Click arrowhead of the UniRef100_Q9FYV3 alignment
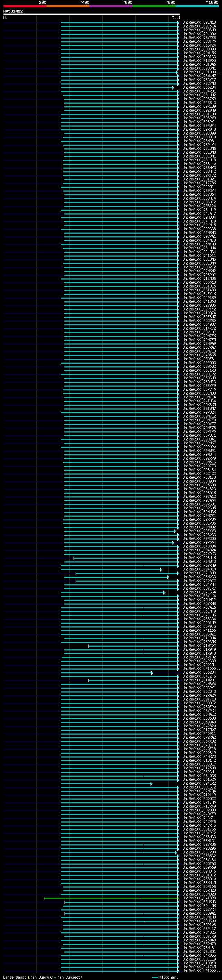The height and width of the screenshot is (980, 222). pos(175,531)
